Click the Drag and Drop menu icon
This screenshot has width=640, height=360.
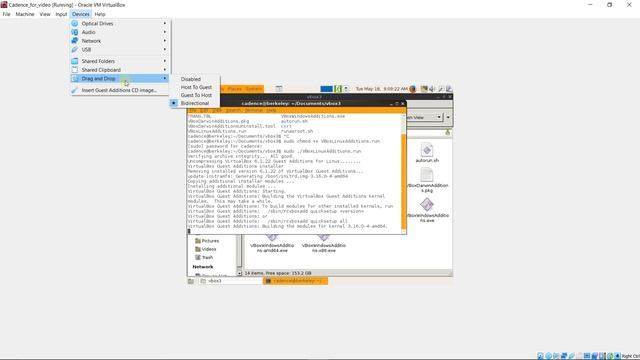coord(75,78)
